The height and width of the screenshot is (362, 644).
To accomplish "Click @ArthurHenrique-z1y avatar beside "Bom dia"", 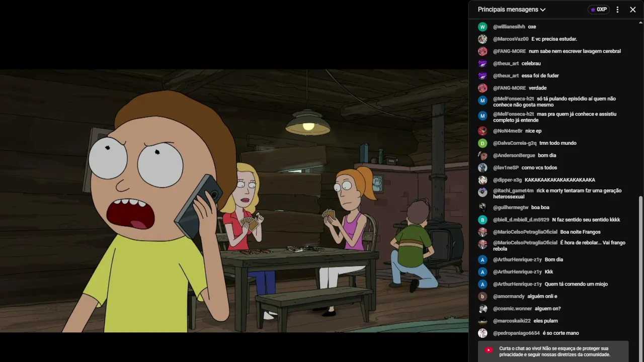I will click(482, 259).
